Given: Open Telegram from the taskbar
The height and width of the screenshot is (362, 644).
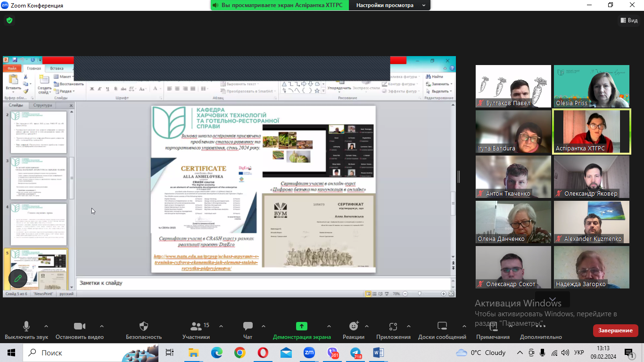Looking at the screenshot, I should tap(355, 353).
